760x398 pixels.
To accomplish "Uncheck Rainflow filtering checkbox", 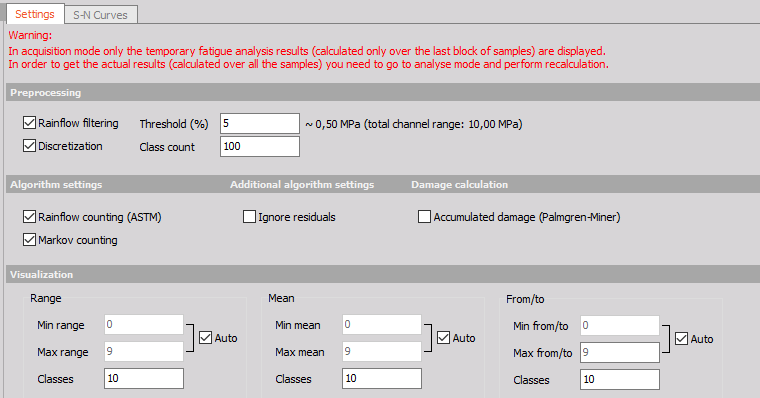I will [30, 123].
